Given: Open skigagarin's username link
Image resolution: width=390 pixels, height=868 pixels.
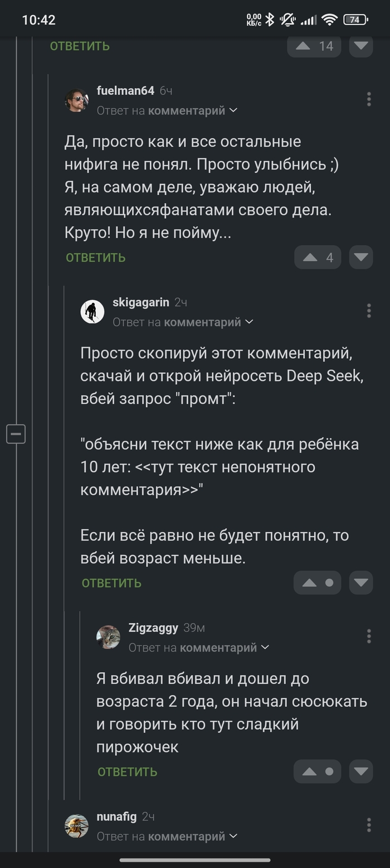Looking at the screenshot, I should tap(141, 302).
